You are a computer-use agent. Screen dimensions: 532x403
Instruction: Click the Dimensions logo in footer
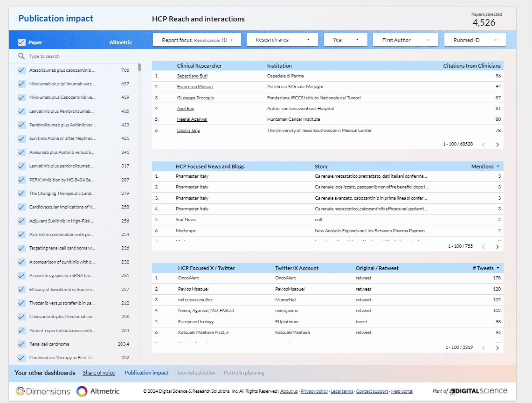[x=43, y=391]
